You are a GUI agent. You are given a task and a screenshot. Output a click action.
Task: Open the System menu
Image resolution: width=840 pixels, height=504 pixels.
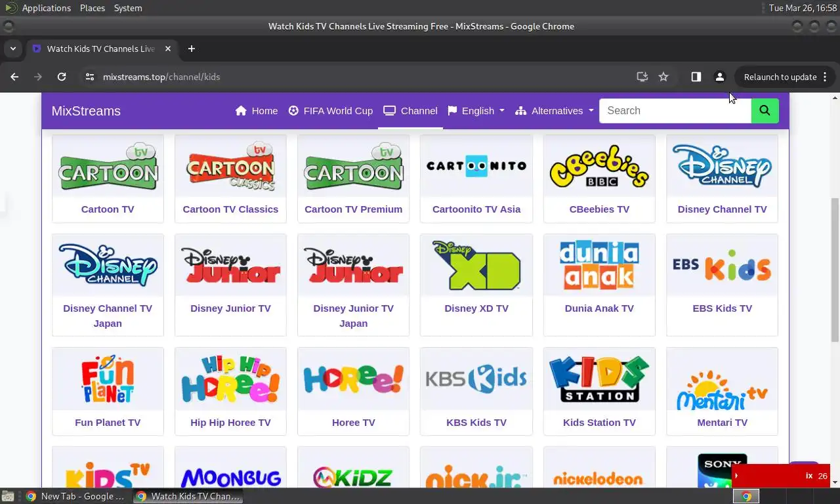pos(128,8)
